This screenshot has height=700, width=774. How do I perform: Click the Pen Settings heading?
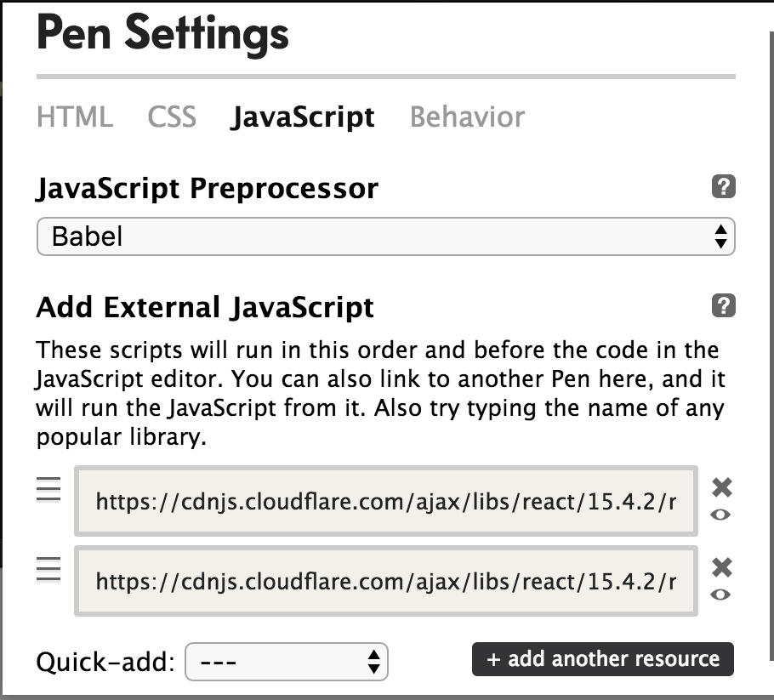click(x=162, y=34)
